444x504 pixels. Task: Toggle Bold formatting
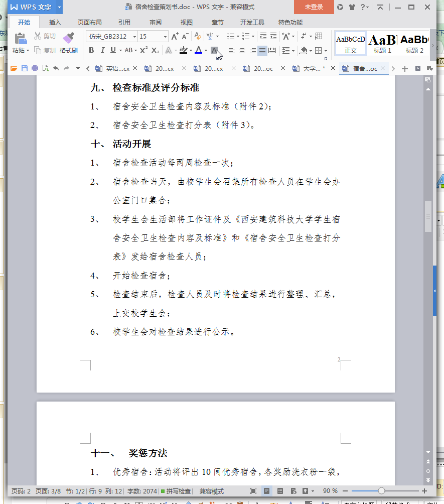92,50
